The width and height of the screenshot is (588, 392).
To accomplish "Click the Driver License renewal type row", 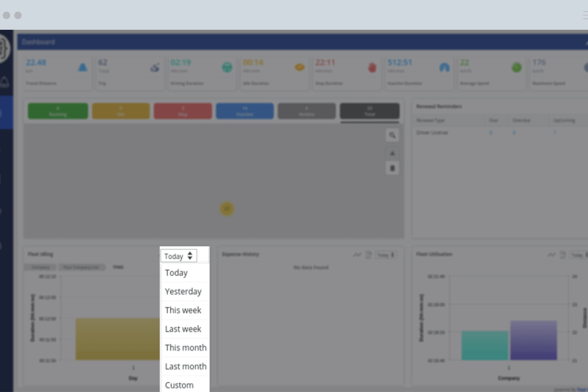I will [432, 133].
